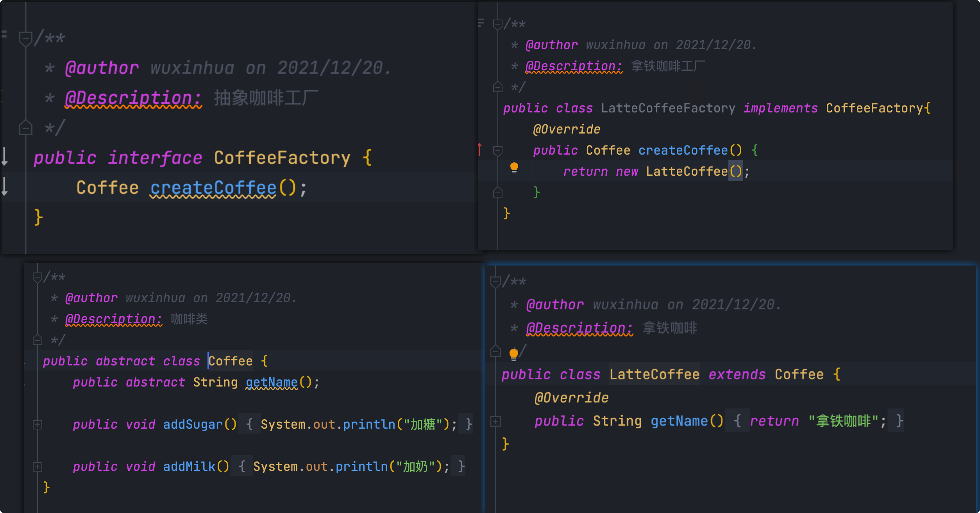
Task: Click structure icon at top-left of LatteCoffeeFactory pane
Action: [x=481, y=23]
